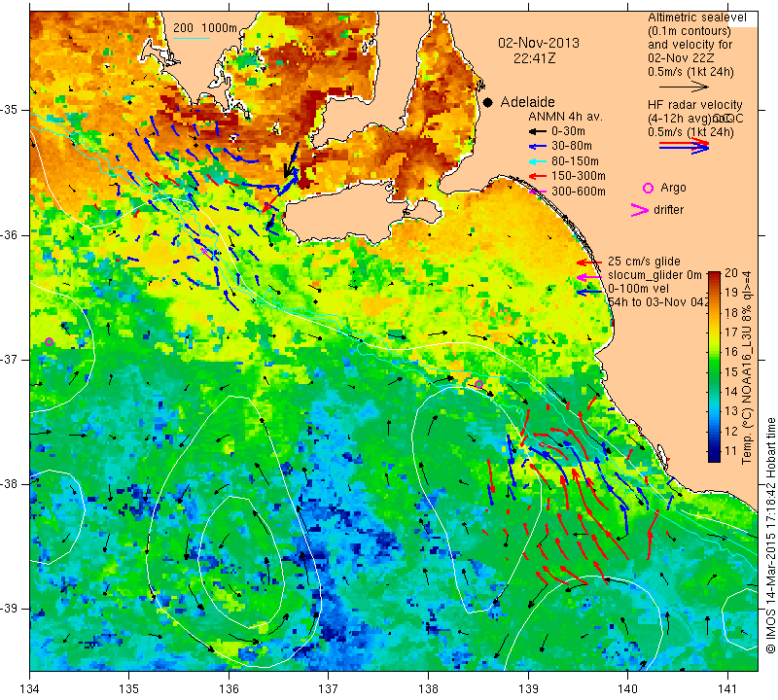Click the 'Altimetric sealevel' heading
This screenshot has height=700, width=778.
pos(696,17)
